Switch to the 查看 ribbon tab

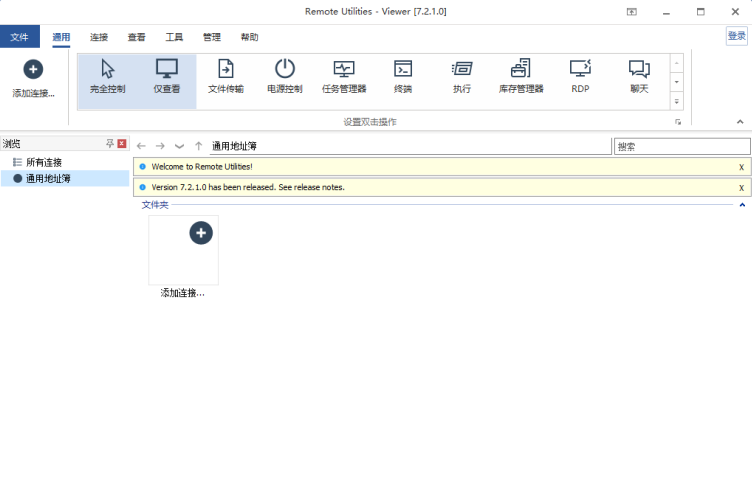click(x=137, y=37)
